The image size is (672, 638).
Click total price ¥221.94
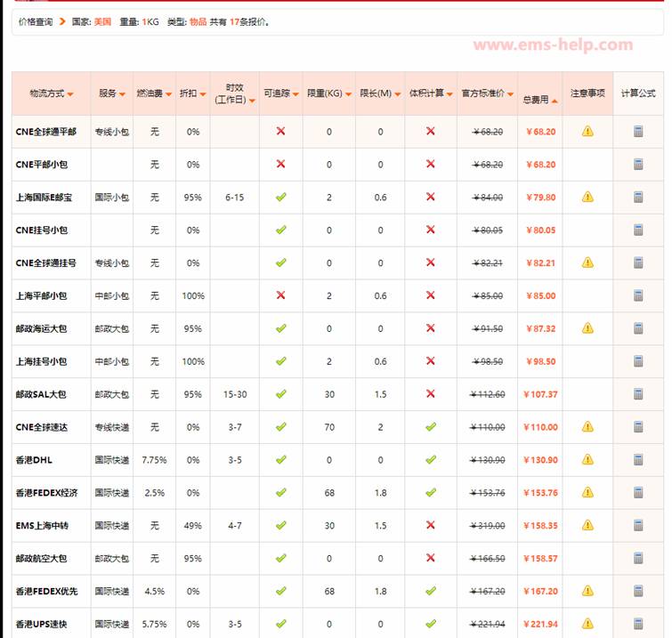[x=540, y=625]
